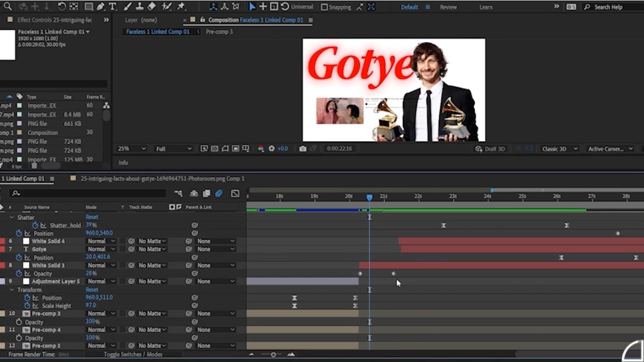Select the Eraser tool
The height and width of the screenshot is (362, 644).
pyautogui.click(x=151, y=7)
